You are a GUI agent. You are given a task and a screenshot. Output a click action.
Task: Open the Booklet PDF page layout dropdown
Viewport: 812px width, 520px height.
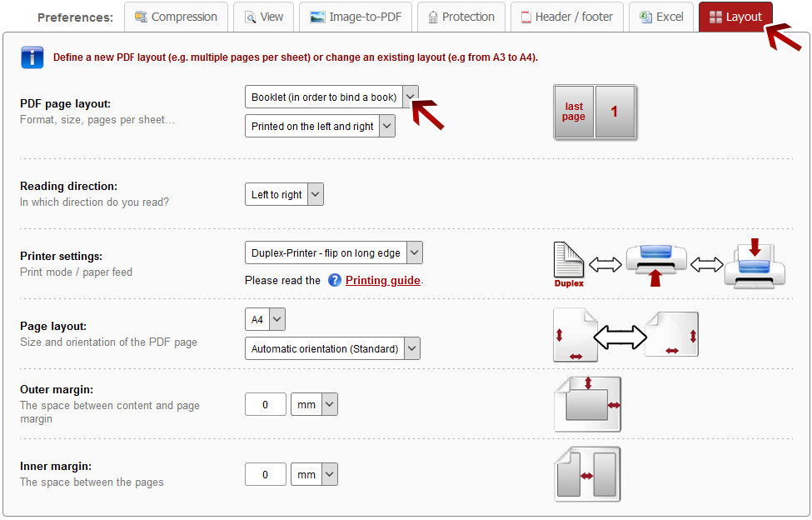331,97
